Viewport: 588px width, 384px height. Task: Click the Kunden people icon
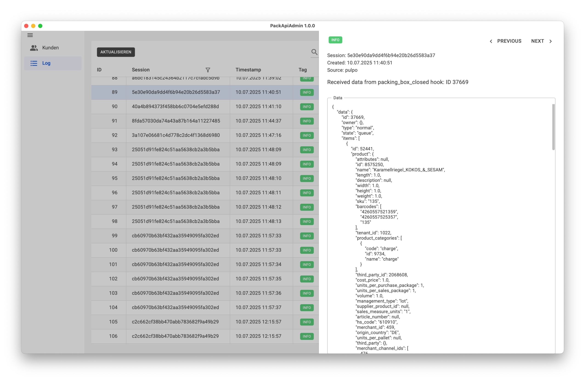click(x=34, y=48)
